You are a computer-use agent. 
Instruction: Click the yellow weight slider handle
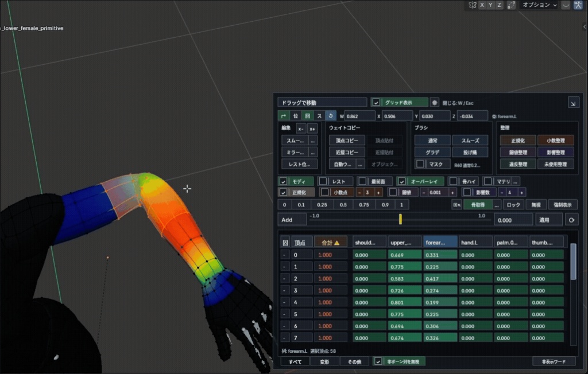point(400,219)
